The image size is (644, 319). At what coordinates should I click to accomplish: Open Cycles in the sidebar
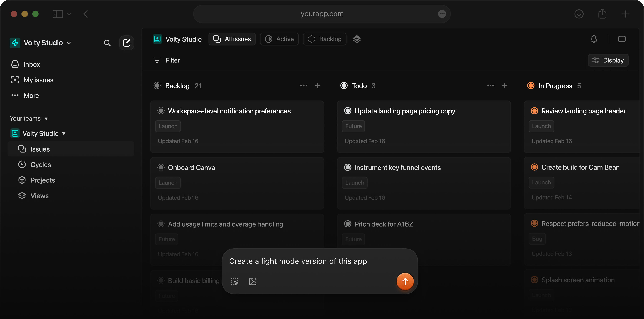[40, 165]
